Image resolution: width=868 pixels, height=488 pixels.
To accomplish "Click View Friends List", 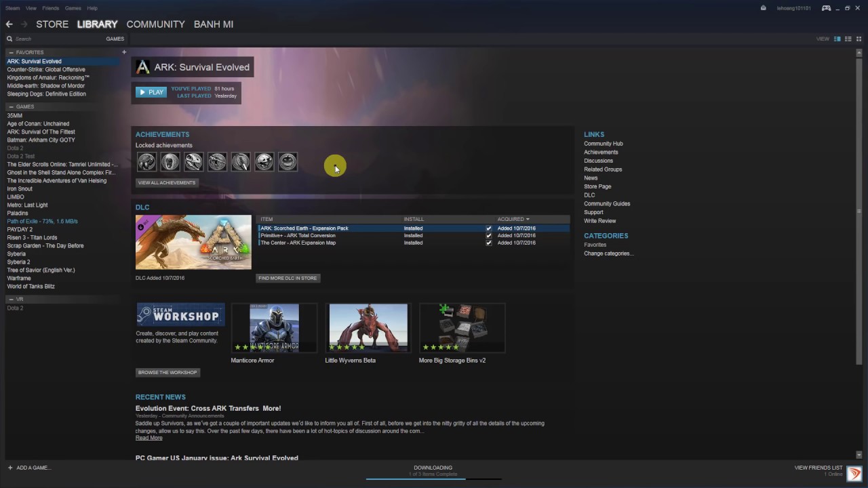I will [818, 468].
